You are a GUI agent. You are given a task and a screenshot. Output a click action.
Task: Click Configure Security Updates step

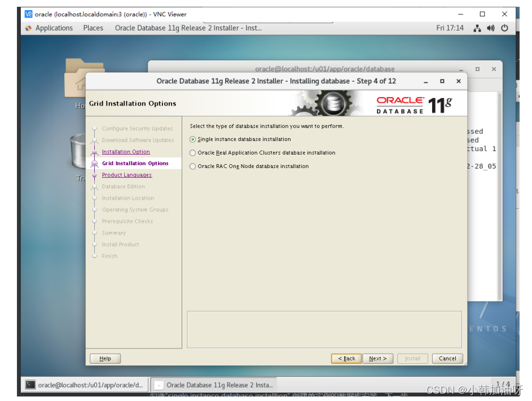[138, 129]
